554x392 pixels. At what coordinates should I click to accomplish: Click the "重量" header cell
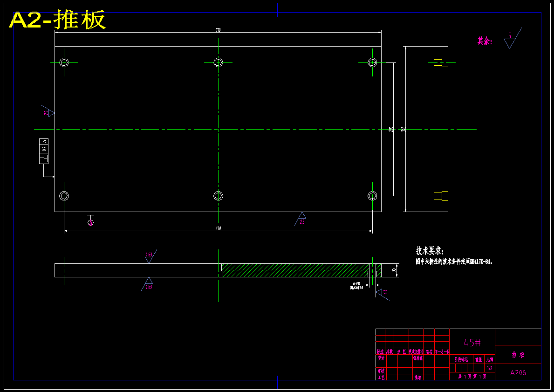point(479,359)
